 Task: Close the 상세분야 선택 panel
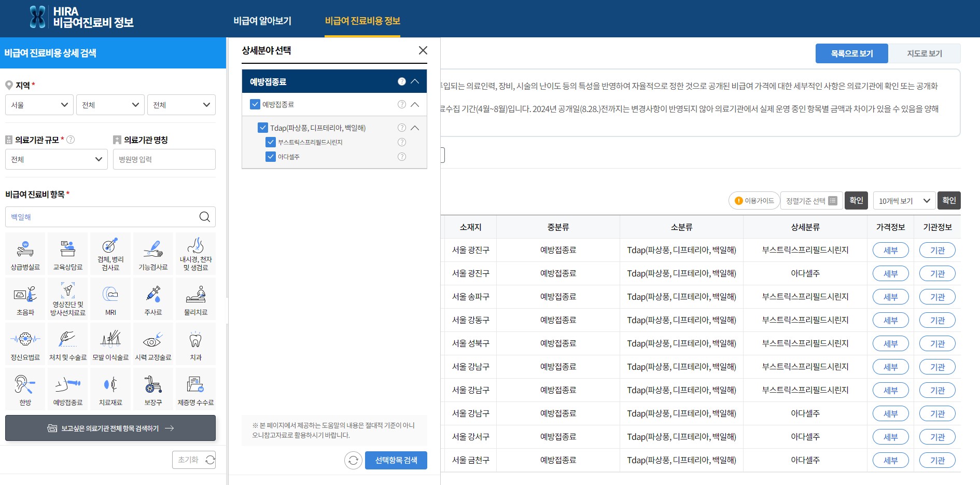[x=423, y=50]
